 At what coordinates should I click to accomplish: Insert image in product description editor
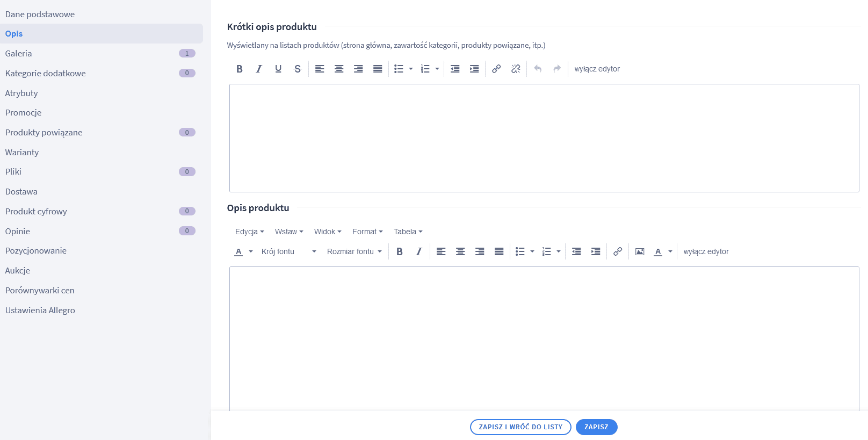pyautogui.click(x=640, y=251)
